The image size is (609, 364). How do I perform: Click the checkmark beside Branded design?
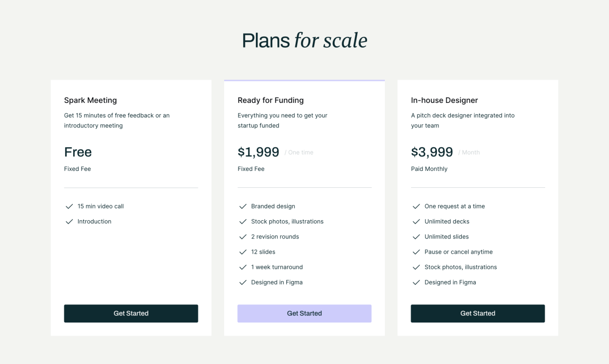(x=243, y=206)
